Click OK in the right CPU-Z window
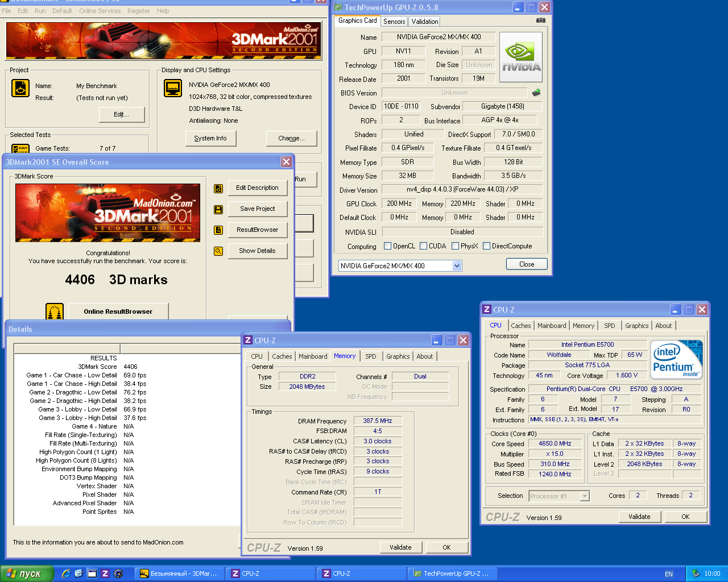The width and height of the screenshot is (728, 582). (x=685, y=517)
